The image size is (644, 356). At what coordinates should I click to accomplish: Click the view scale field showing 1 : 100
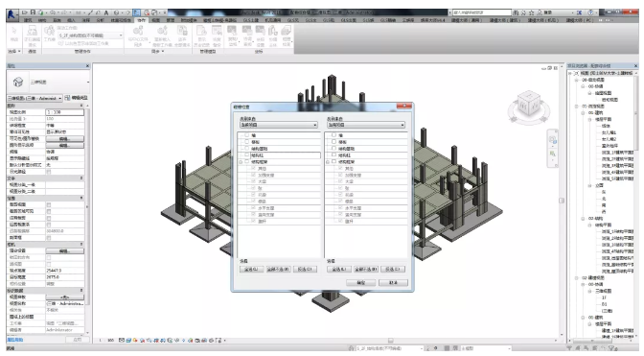[64, 112]
